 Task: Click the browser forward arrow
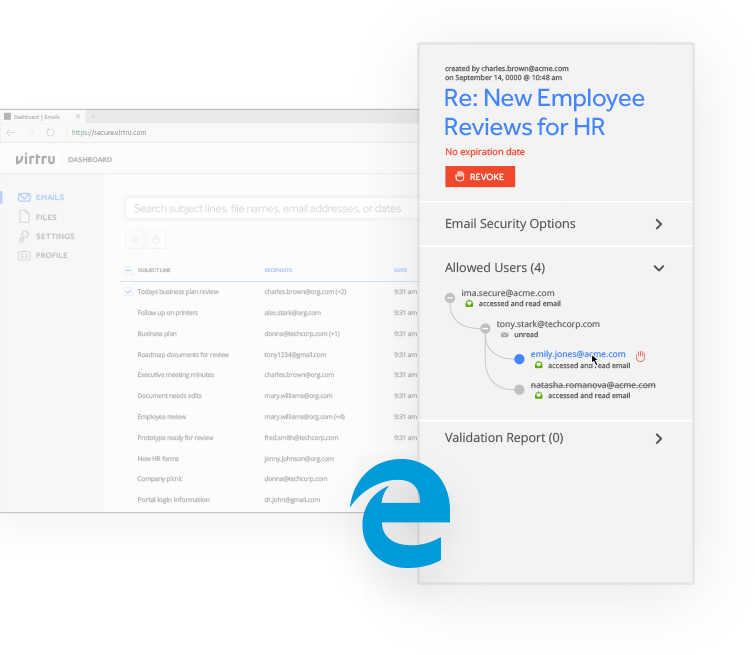pyautogui.click(x=30, y=132)
